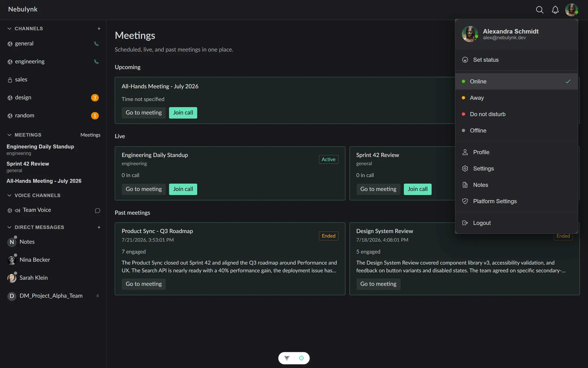Click the user avatar in top bar
This screenshot has height=368, width=588.
[x=571, y=10]
